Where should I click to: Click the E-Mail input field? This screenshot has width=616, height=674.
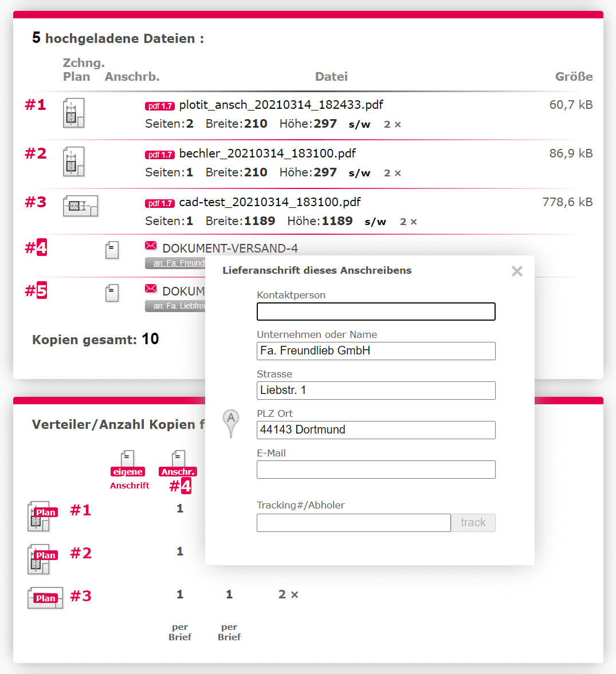click(x=376, y=470)
